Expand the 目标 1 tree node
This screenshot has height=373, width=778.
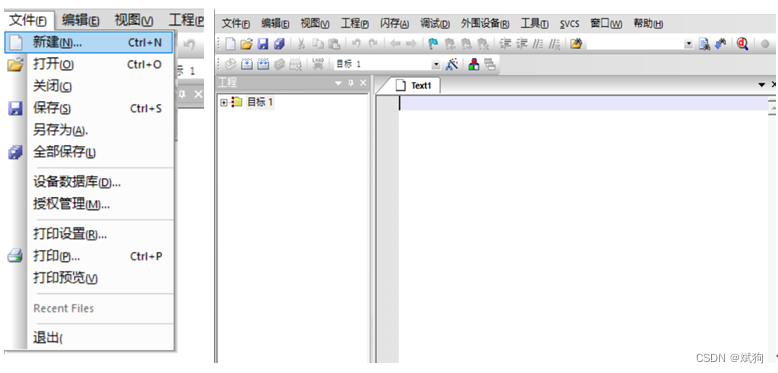tap(224, 103)
